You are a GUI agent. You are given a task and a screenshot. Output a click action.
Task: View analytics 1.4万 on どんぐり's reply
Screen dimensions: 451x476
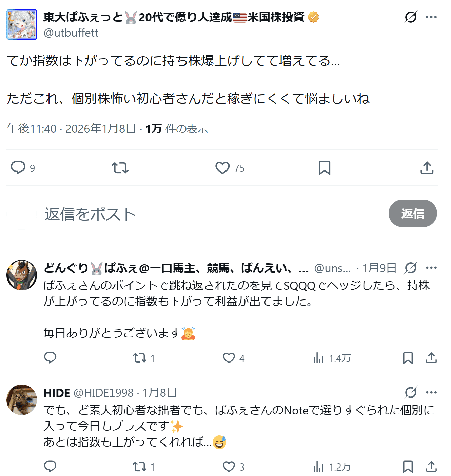coord(332,358)
